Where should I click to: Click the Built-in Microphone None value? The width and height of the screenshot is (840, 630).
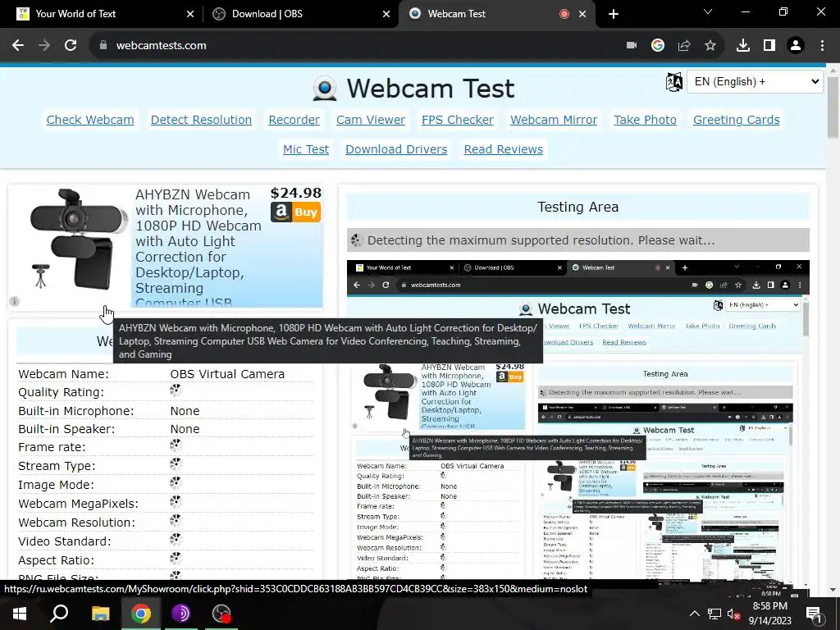(185, 411)
